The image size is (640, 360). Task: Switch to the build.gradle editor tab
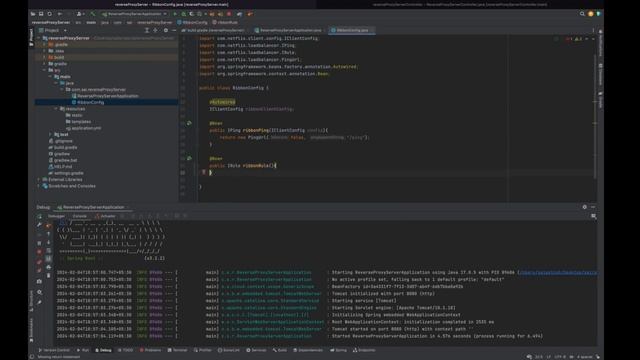click(213, 30)
